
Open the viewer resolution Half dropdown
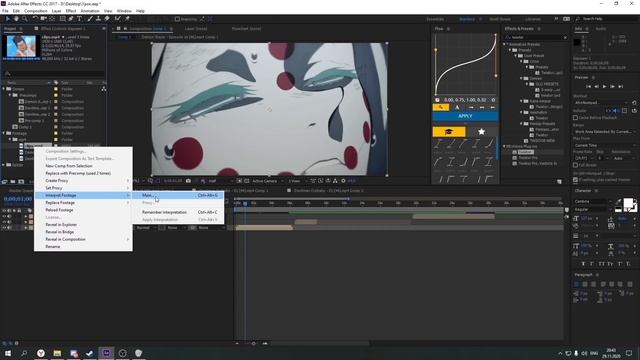point(220,181)
